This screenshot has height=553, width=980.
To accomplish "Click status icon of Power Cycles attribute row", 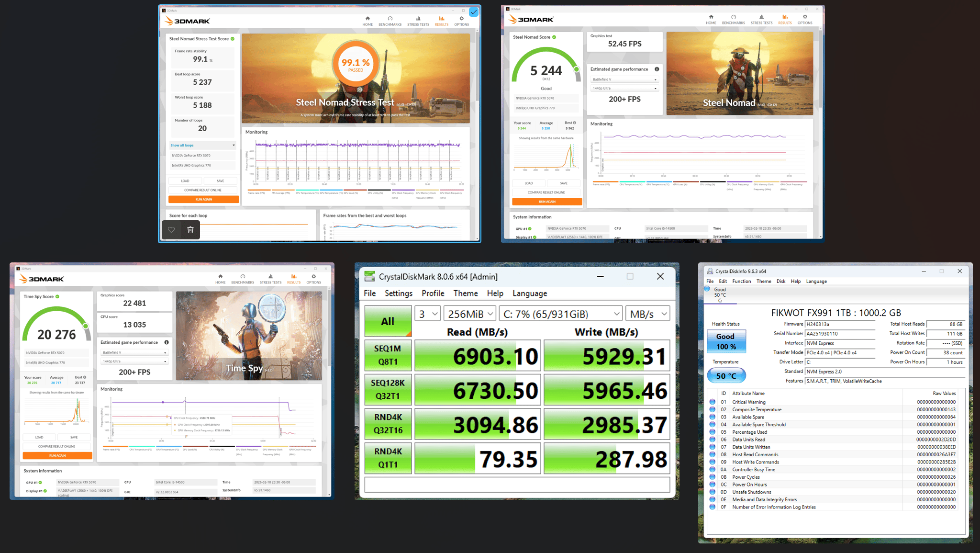I will tap(713, 477).
